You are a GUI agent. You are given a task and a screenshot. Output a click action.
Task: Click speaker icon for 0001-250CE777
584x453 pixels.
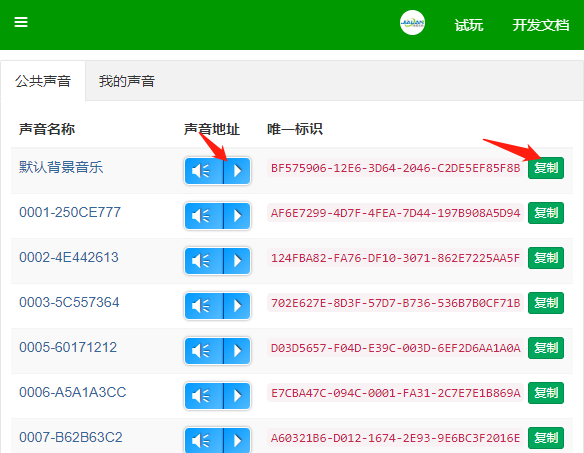click(x=204, y=216)
